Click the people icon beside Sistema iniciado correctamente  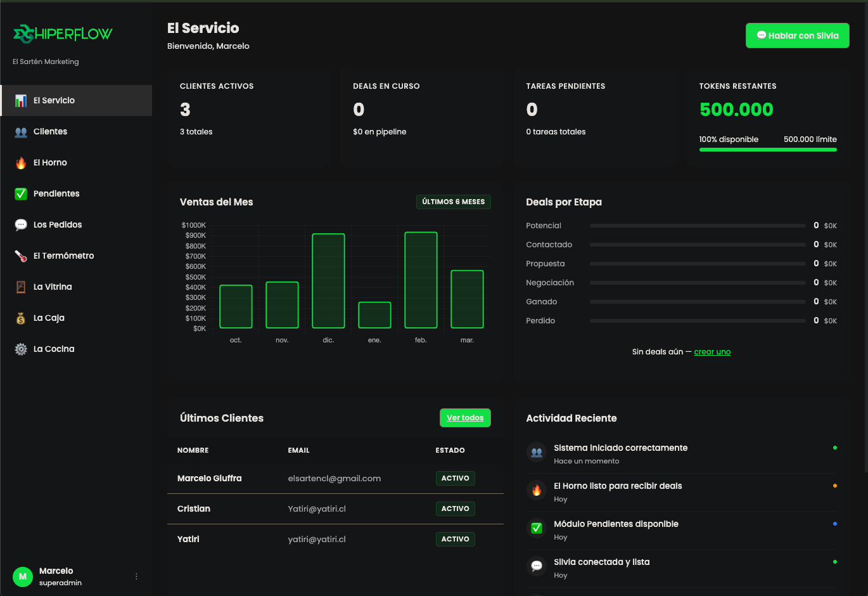click(x=537, y=452)
